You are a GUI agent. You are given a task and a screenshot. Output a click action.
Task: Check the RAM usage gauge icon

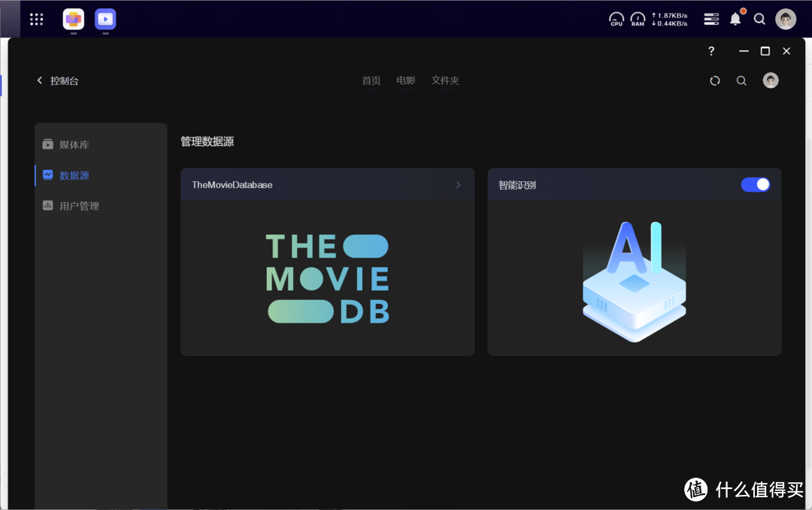[638, 20]
